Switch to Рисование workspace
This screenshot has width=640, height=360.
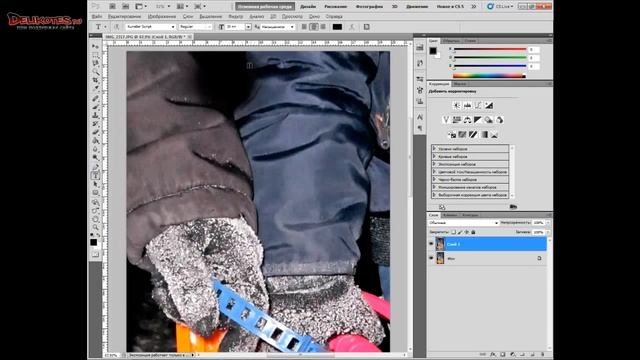(x=336, y=7)
